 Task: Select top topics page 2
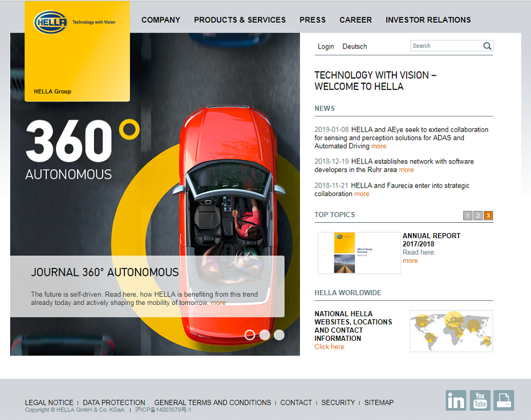click(478, 215)
